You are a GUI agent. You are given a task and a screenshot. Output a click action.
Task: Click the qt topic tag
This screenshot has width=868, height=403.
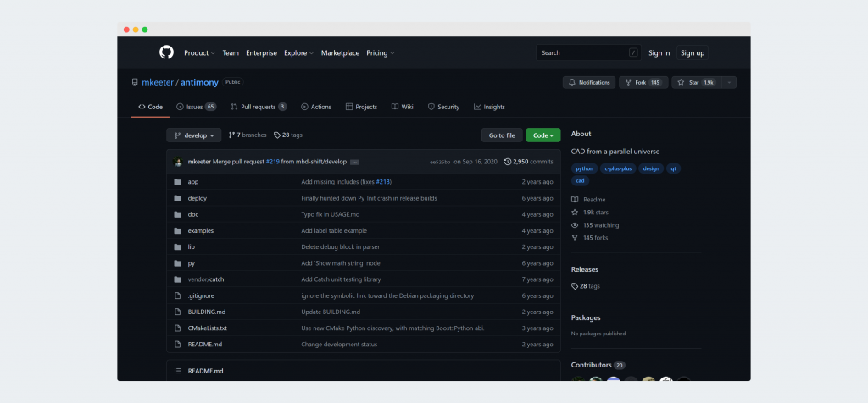click(674, 168)
